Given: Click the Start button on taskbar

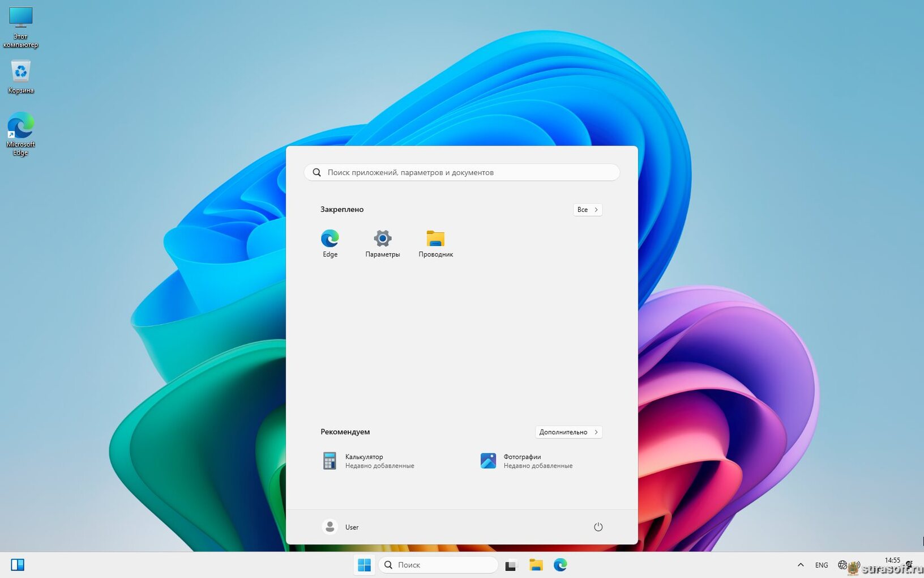Looking at the screenshot, I should (365, 565).
